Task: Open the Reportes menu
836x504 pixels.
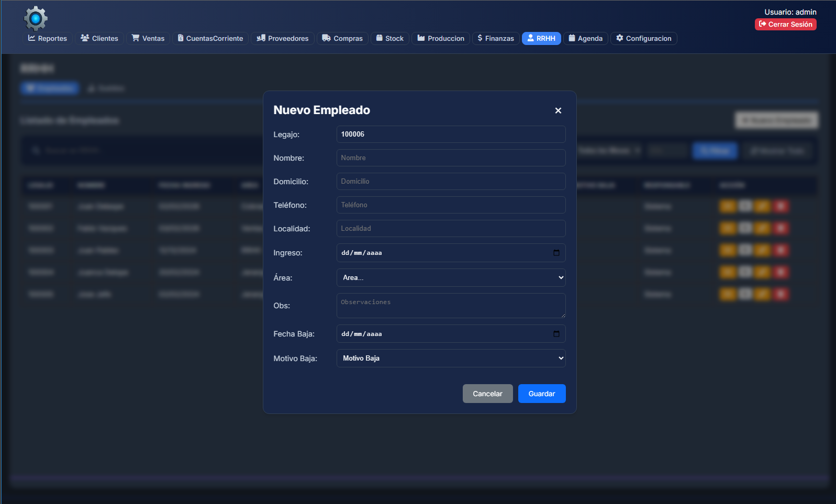Action: pyautogui.click(x=48, y=38)
